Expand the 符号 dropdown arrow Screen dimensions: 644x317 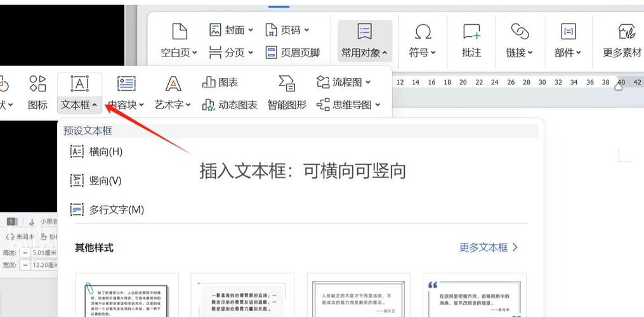pyautogui.click(x=433, y=53)
